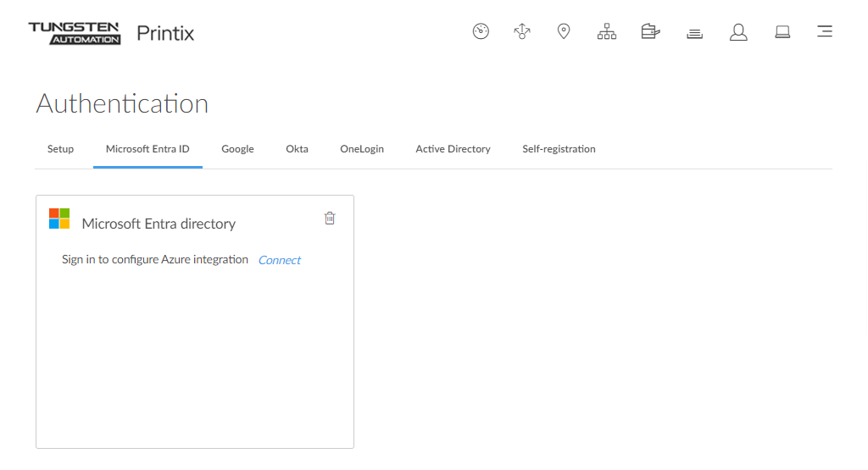Open Locations via the map pin icon
868x470 pixels.
564,32
